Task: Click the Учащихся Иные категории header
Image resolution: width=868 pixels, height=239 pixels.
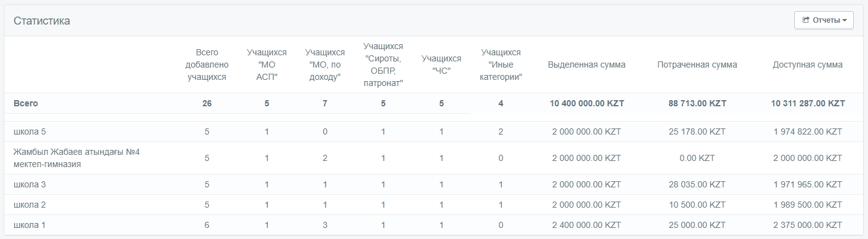Action: [x=501, y=65]
